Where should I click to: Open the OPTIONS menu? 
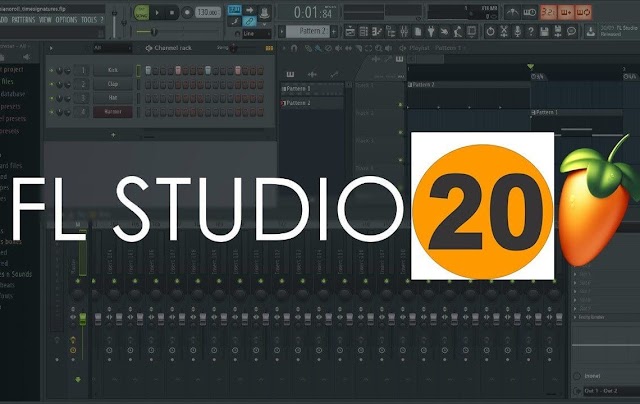coord(66,20)
